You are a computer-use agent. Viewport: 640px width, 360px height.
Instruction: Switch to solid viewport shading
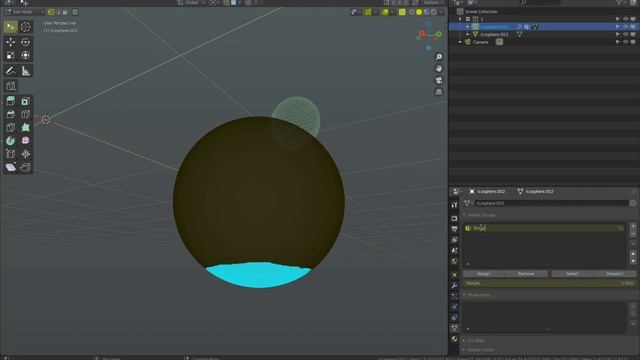click(x=419, y=12)
